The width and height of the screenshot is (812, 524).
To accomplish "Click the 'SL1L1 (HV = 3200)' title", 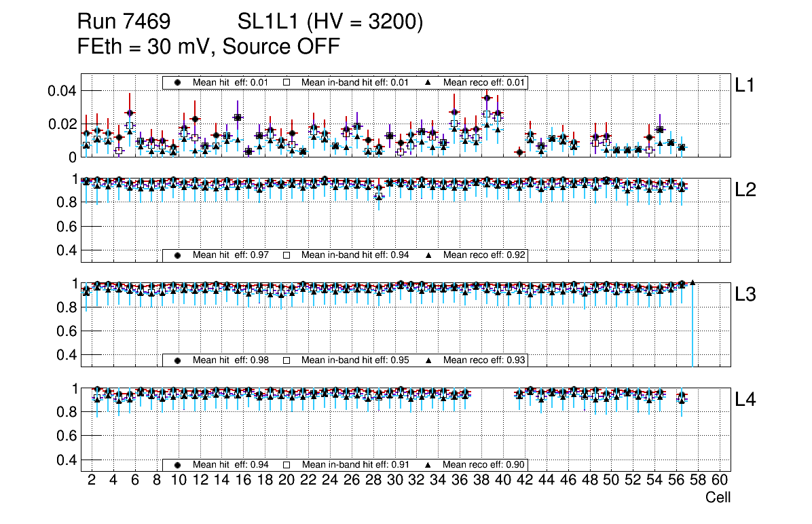I will pyautogui.click(x=330, y=22).
